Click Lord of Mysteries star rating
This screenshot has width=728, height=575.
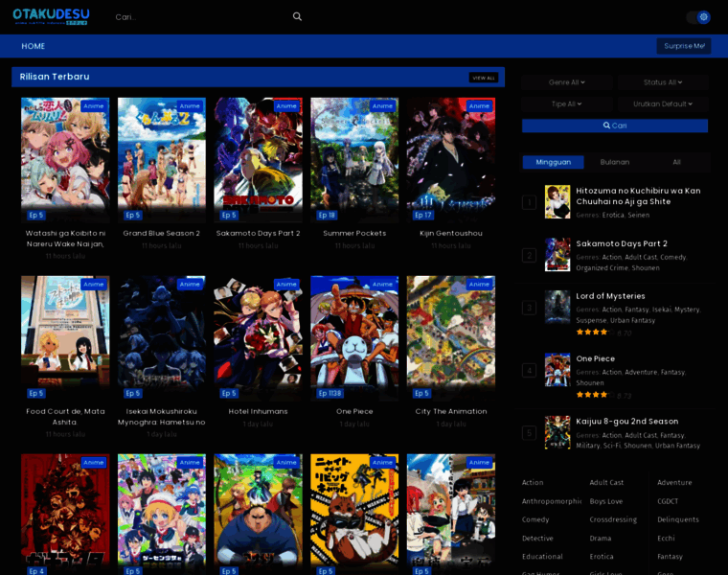coord(595,333)
